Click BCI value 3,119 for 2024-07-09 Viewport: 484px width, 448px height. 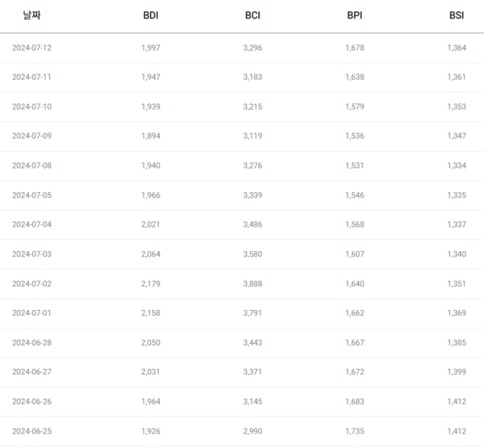click(252, 136)
